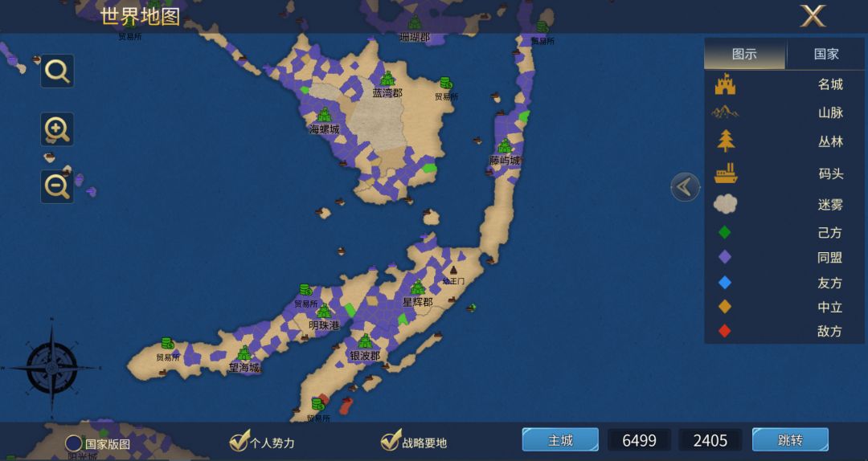
Task: Click the purple 同盟 diamond swatch
Action: [x=725, y=257]
